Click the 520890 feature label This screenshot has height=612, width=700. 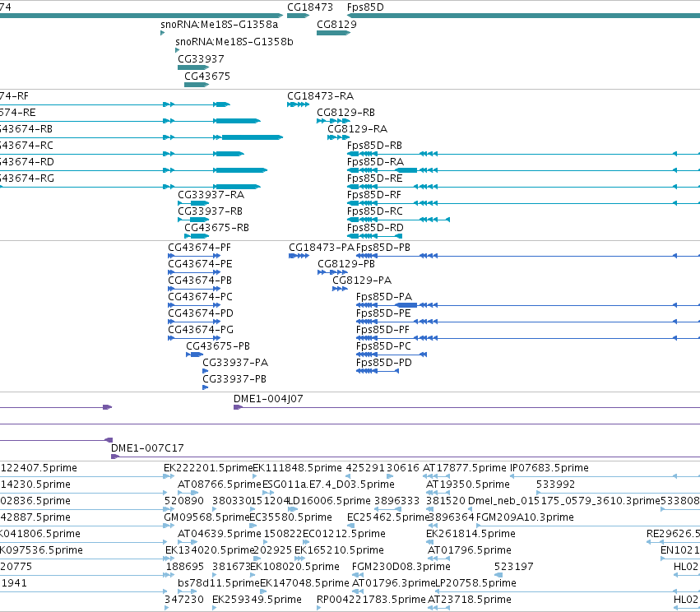[x=184, y=501]
